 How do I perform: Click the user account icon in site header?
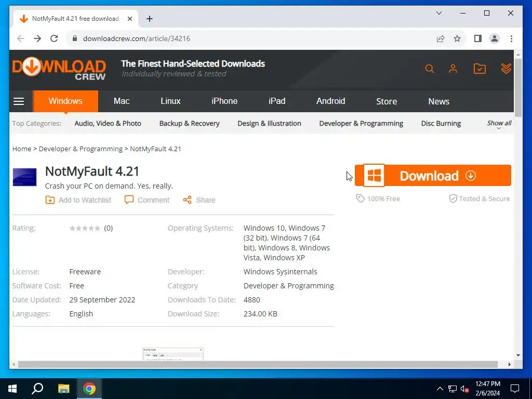coord(453,69)
